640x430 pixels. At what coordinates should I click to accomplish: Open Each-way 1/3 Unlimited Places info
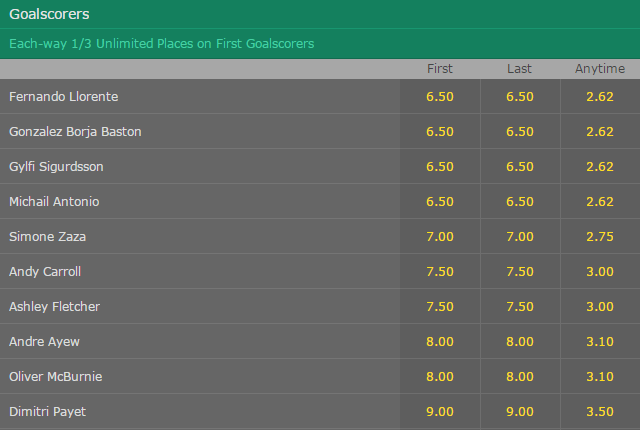(162, 44)
